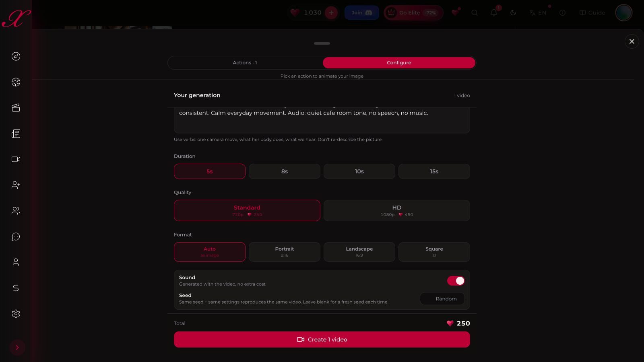Switch to the Configure tab
The width and height of the screenshot is (644, 362).
pos(399,63)
